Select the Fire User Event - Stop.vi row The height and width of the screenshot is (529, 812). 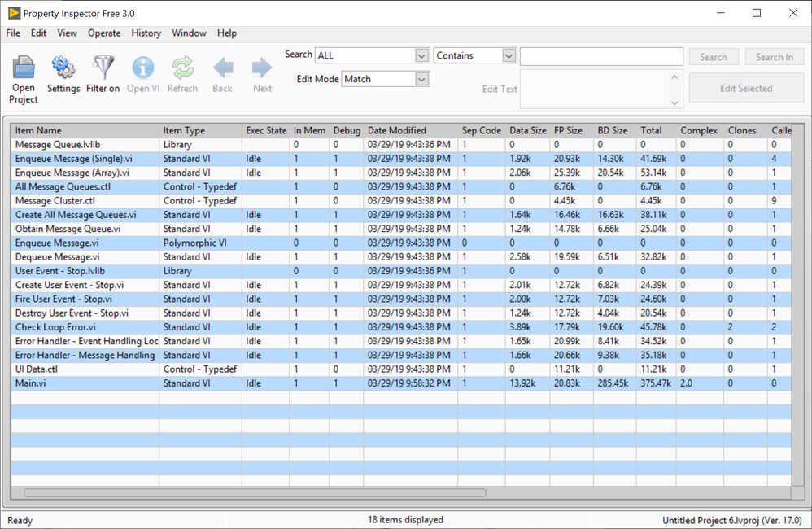401,299
